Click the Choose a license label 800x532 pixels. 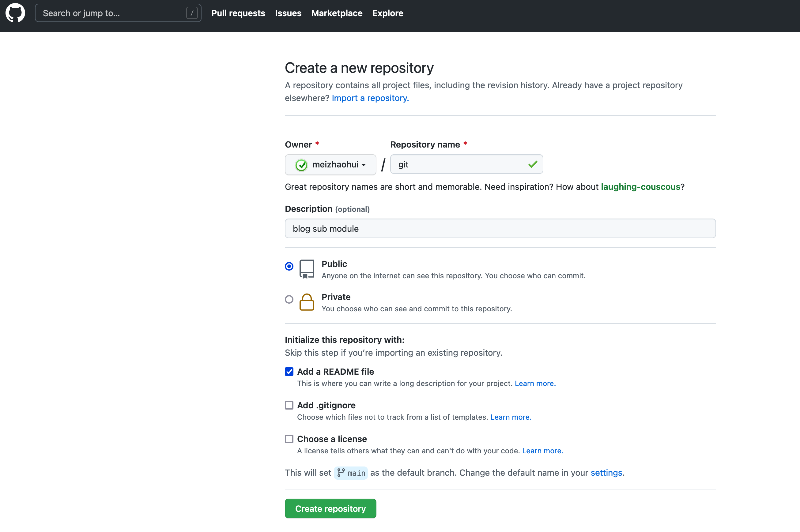click(x=332, y=439)
